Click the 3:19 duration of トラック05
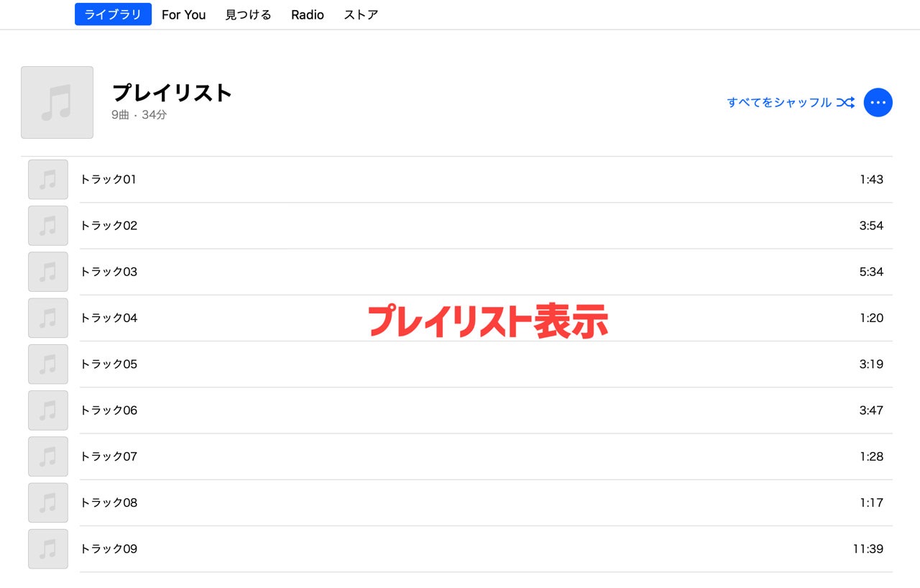 871,364
